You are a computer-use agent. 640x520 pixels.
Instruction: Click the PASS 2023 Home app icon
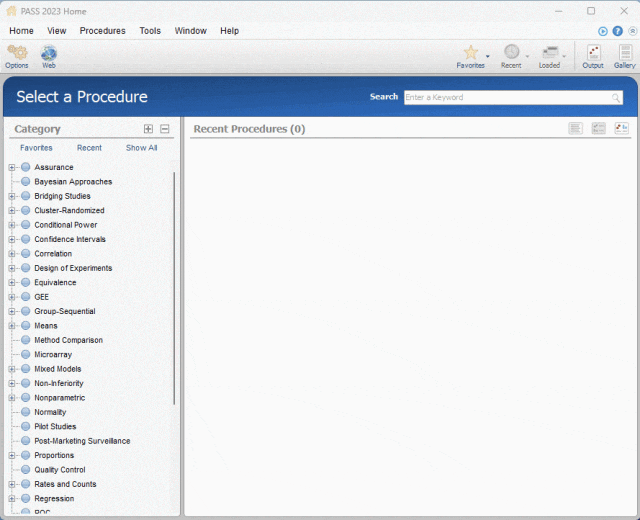click(x=11, y=11)
